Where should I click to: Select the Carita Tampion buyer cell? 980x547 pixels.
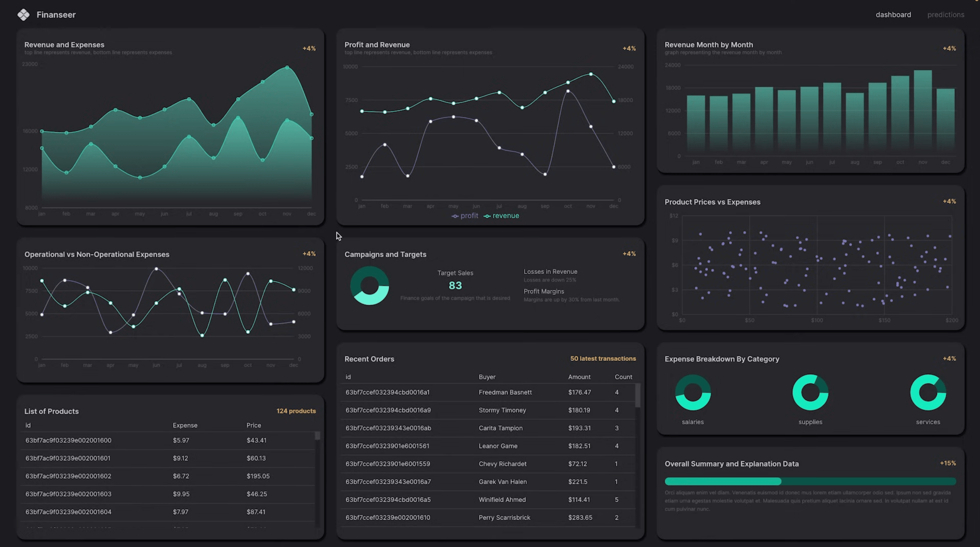coord(500,428)
